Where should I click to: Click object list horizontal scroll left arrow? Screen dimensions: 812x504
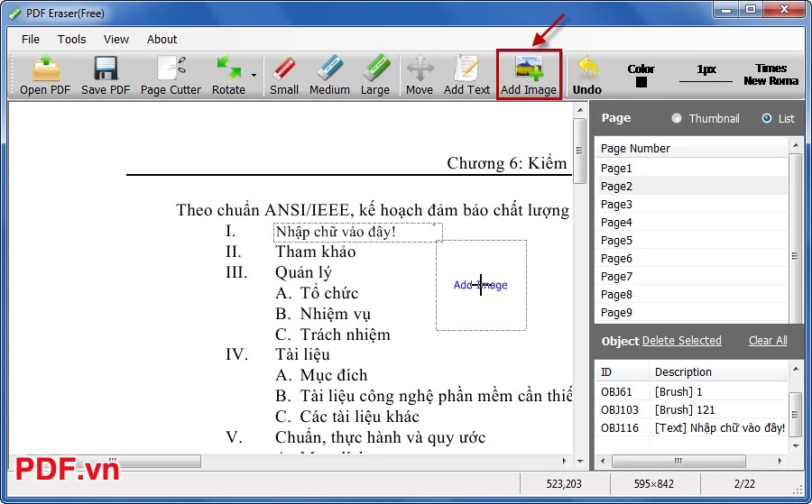point(603,461)
